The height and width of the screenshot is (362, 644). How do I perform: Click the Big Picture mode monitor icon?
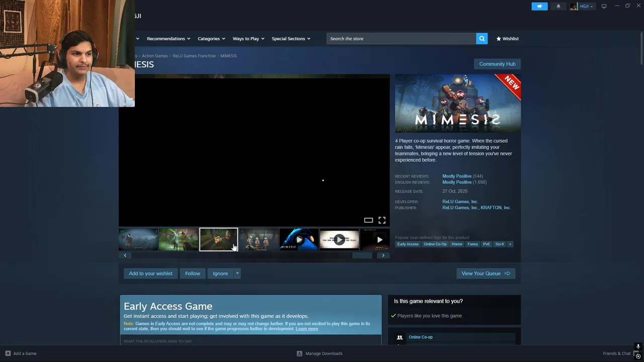(604, 6)
